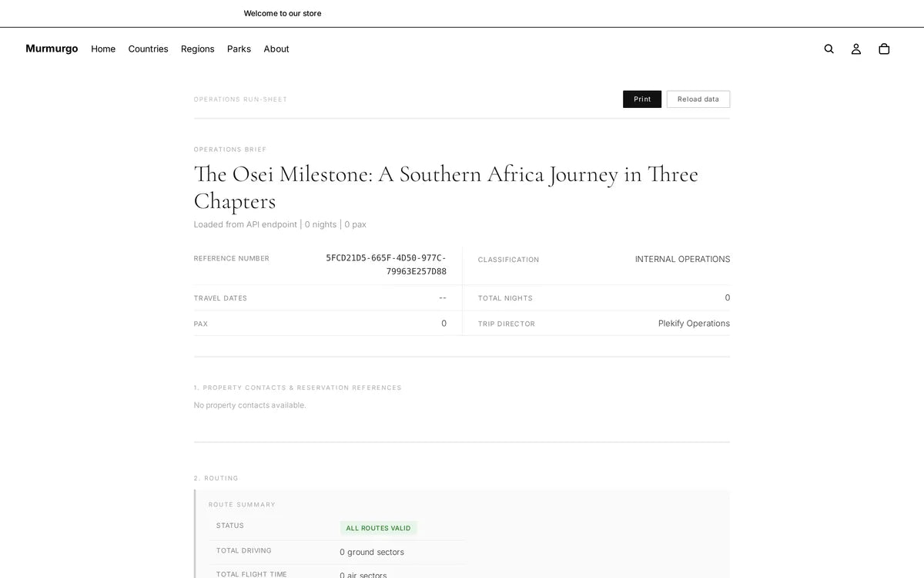Image resolution: width=924 pixels, height=578 pixels.
Task: Open the Regions menu item
Action: 198,49
